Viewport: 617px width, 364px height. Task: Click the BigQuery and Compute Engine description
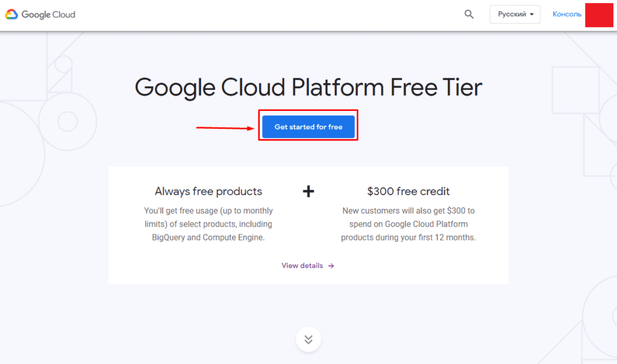pos(208,224)
